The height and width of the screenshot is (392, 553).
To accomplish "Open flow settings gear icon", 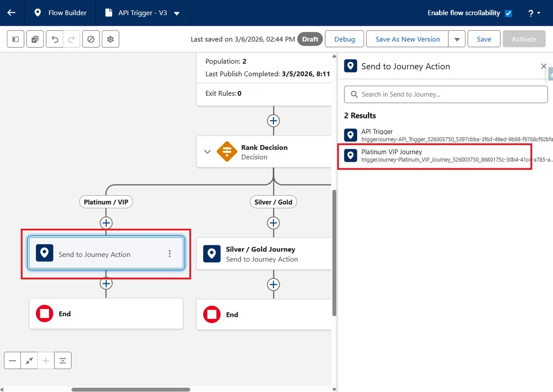I will click(x=110, y=39).
